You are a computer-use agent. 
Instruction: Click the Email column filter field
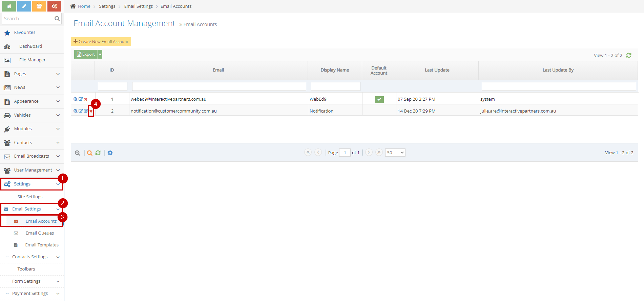point(219,86)
